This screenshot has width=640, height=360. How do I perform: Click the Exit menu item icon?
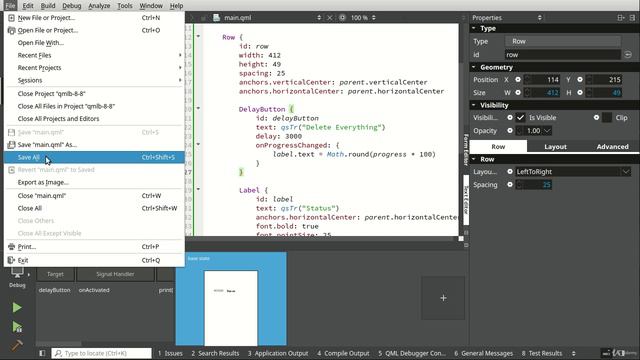tap(11, 260)
